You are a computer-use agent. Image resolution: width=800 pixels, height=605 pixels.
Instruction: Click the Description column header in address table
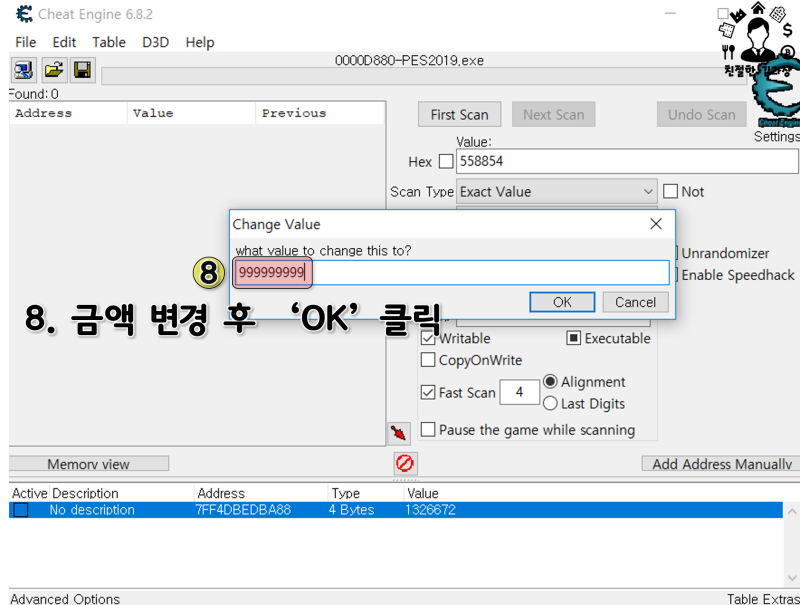[121, 493]
